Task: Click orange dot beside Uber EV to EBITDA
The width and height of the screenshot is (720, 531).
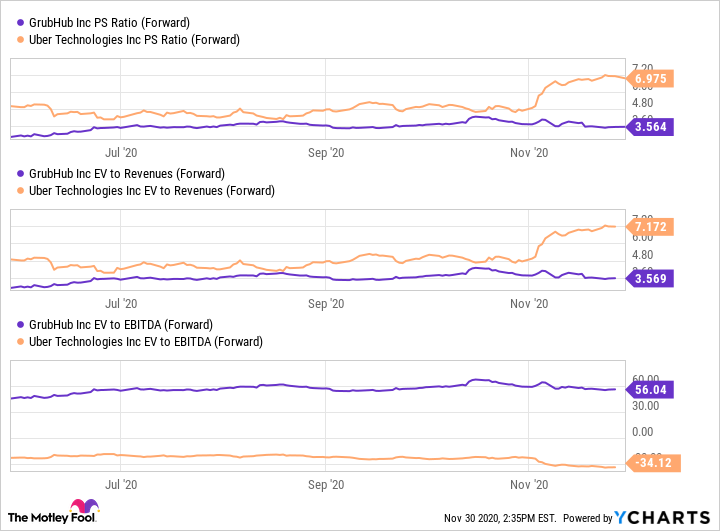Action: click(x=20, y=342)
